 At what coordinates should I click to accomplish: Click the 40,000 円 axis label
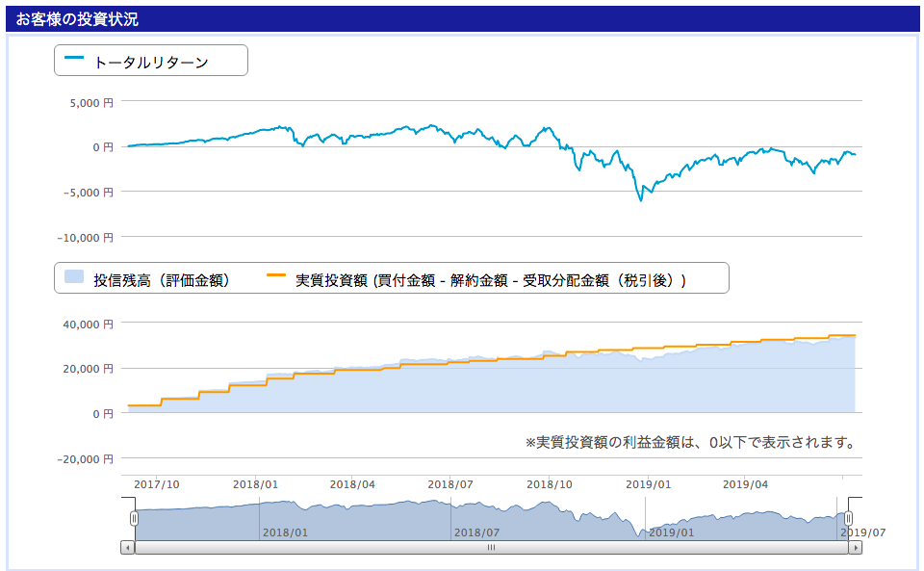click(89, 324)
